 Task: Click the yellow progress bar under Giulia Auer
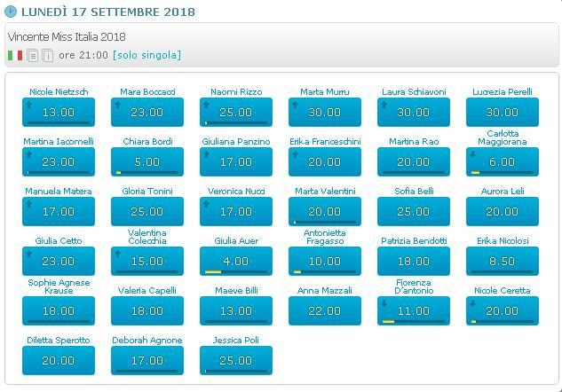(x=214, y=271)
